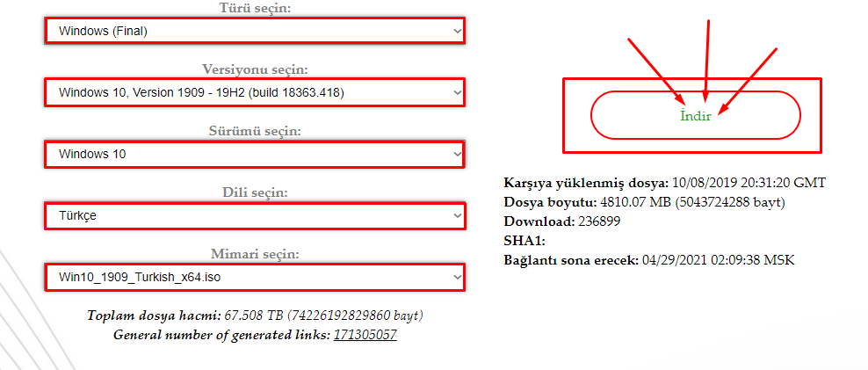Click the 171305057 generated links number
This screenshot has width=868, height=370.
click(x=365, y=335)
